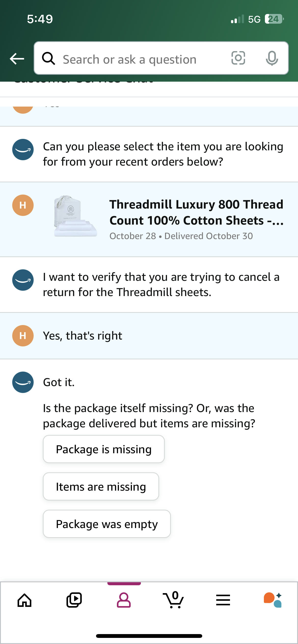Open the hamburger menu tab
This screenshot has width=298, height=644.
click(x=223, y=600)
